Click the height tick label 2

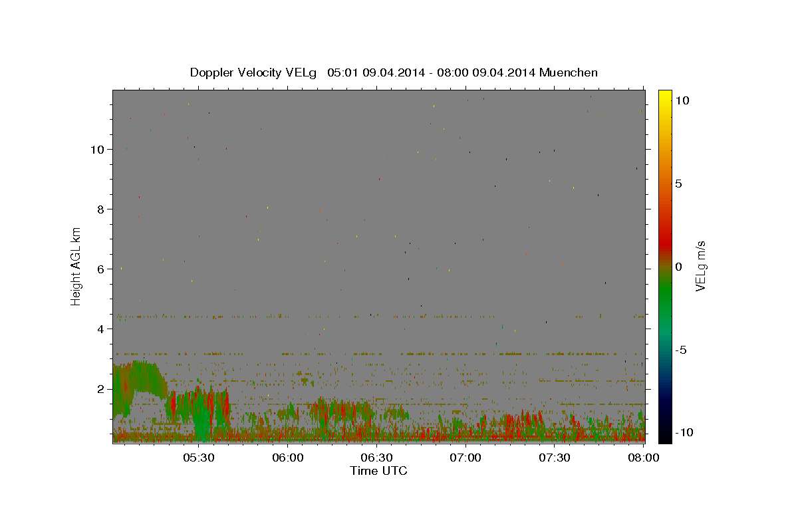click(x=101, y=389)
